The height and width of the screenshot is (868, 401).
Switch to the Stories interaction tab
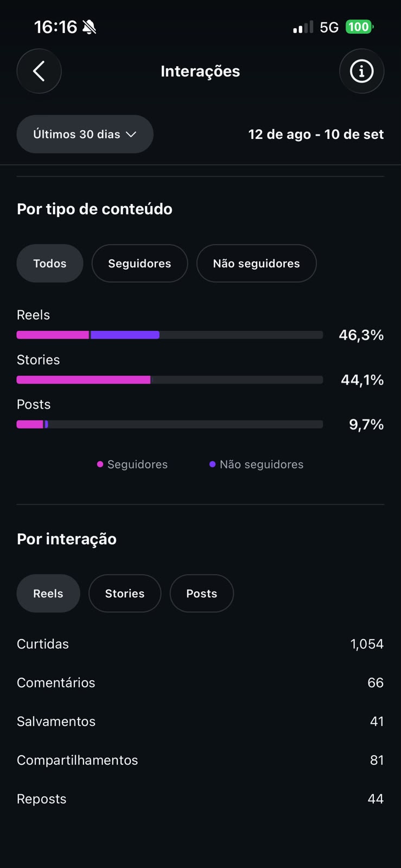(x=125, y=593)
